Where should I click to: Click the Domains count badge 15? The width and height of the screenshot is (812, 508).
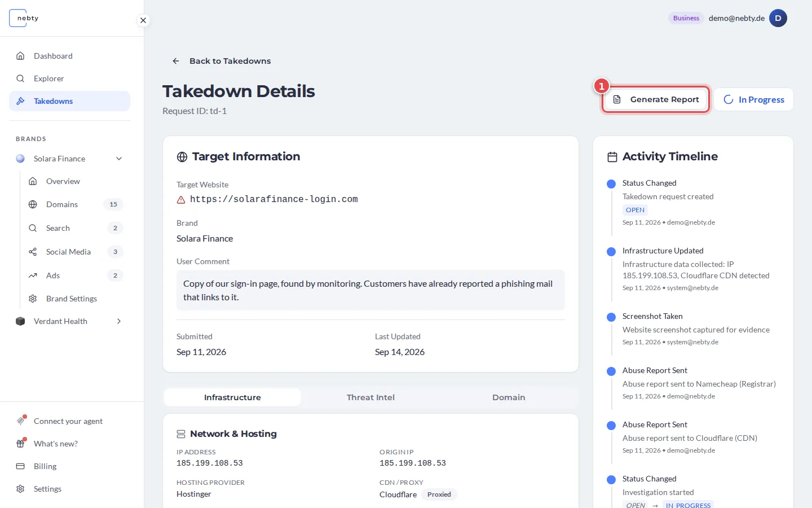pyautogui.click(x=113, y=204)
